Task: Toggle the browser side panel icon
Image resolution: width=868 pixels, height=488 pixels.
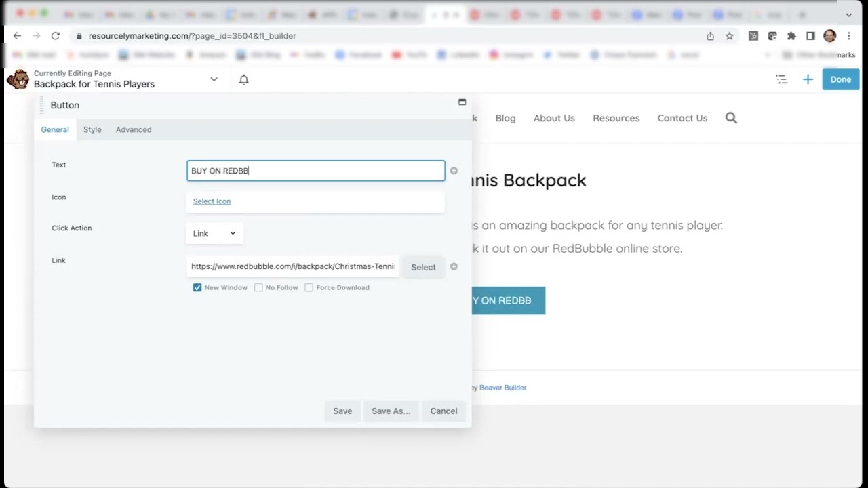Action: tap(810, 36)
